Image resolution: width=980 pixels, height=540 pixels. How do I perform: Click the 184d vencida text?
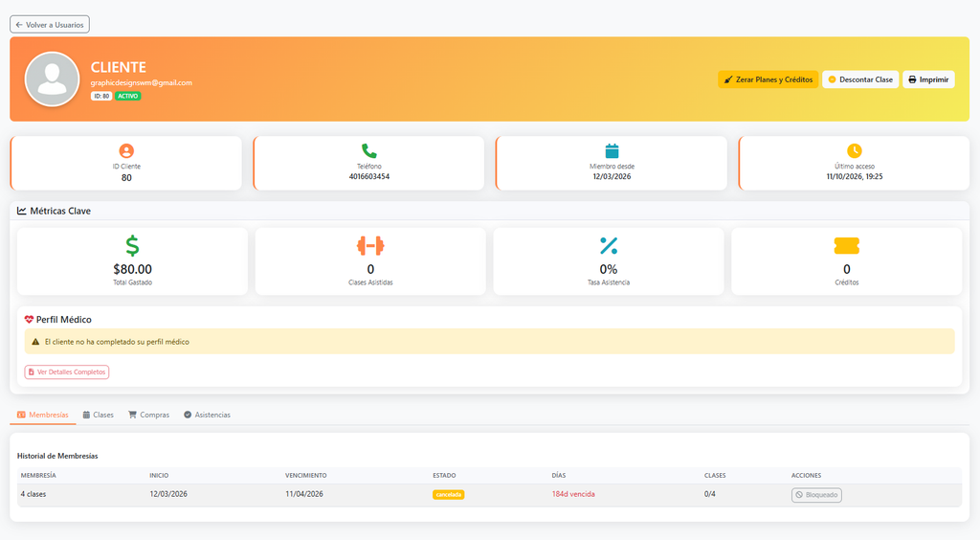[x=573, y=494]
